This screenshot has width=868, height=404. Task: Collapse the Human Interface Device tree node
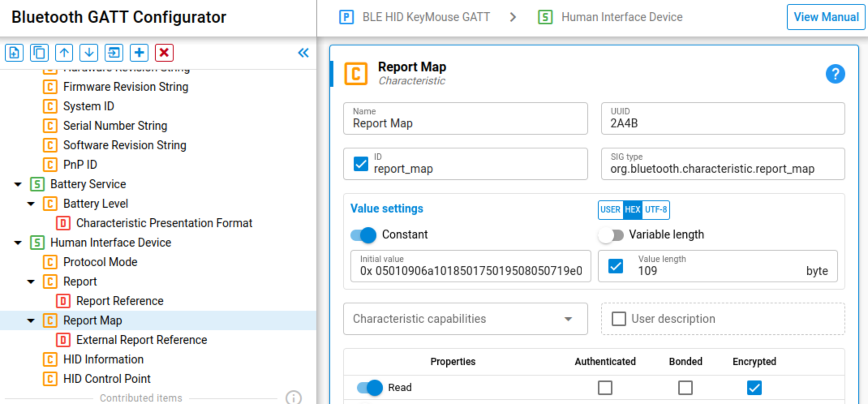pyautogui.click(x=18, y=243)
